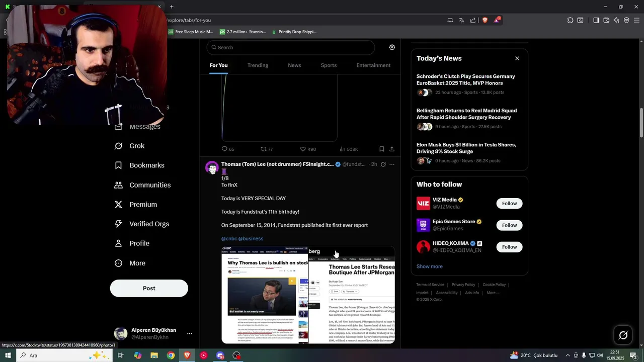Expand the footer More menu

[x=493, y=293]
